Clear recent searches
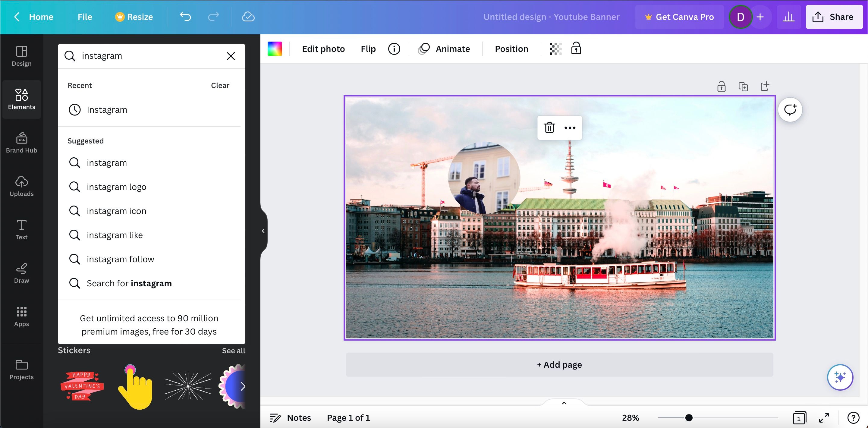868x428 pixels. click(x=220, y=85)
